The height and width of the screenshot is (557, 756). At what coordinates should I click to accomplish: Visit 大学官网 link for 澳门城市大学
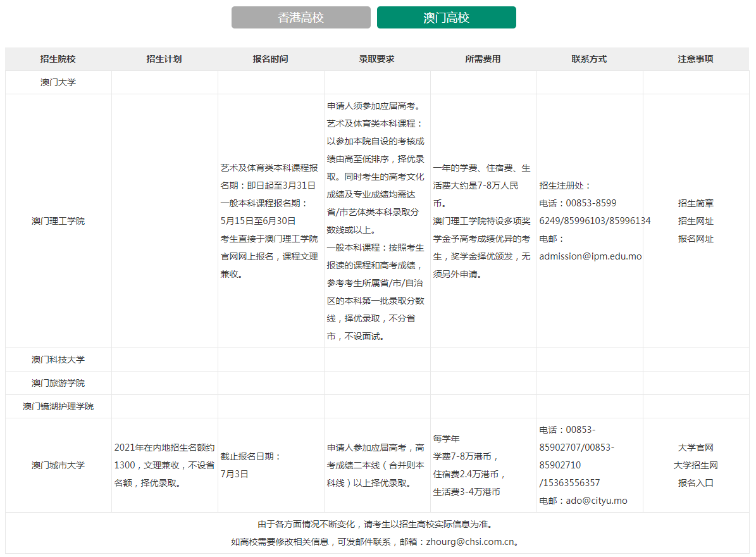[696, 447]
